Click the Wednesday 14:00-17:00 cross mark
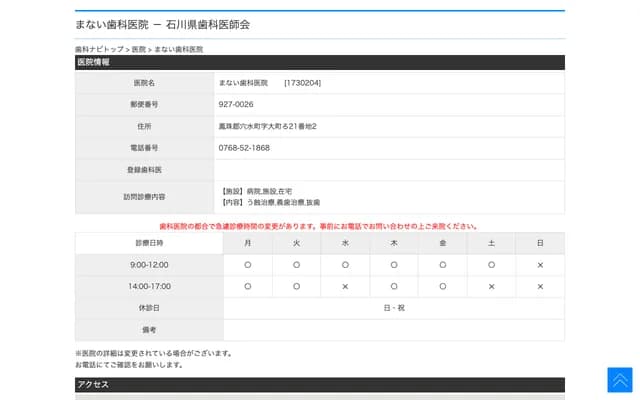Image resolution: width=640 pixels, height=400 pixels. pyautogui.click(x=345, y=286)
